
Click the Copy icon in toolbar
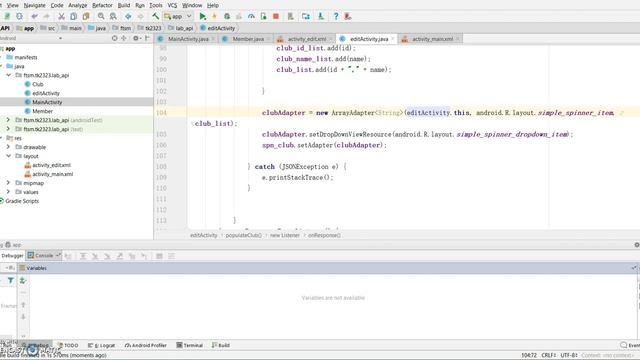(73, 16)
